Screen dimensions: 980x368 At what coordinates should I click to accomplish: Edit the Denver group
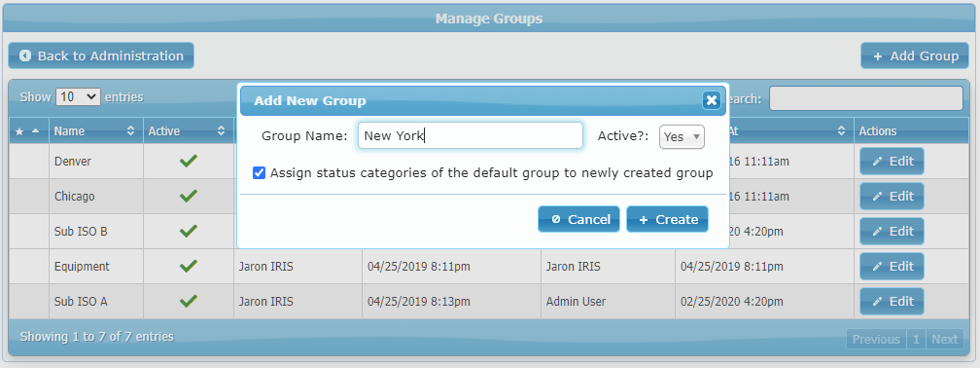pyautogui.click(x=892, y=161)
